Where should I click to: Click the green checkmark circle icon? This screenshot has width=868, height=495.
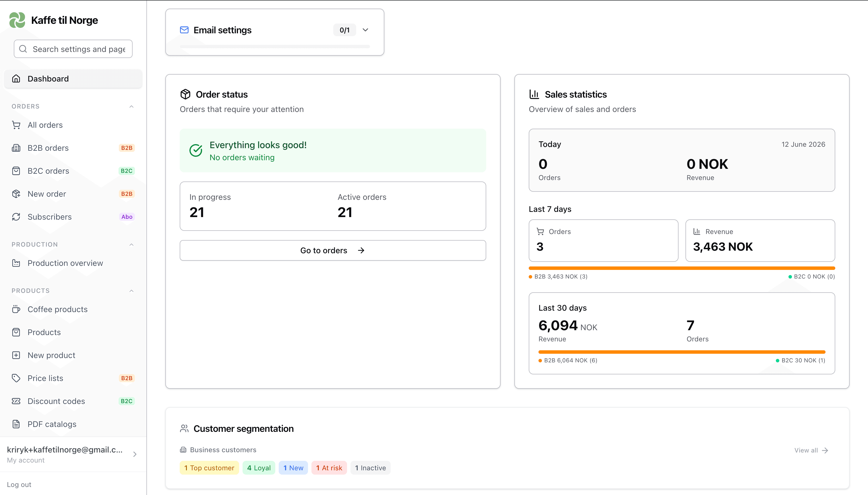click(x=196, y=150)
